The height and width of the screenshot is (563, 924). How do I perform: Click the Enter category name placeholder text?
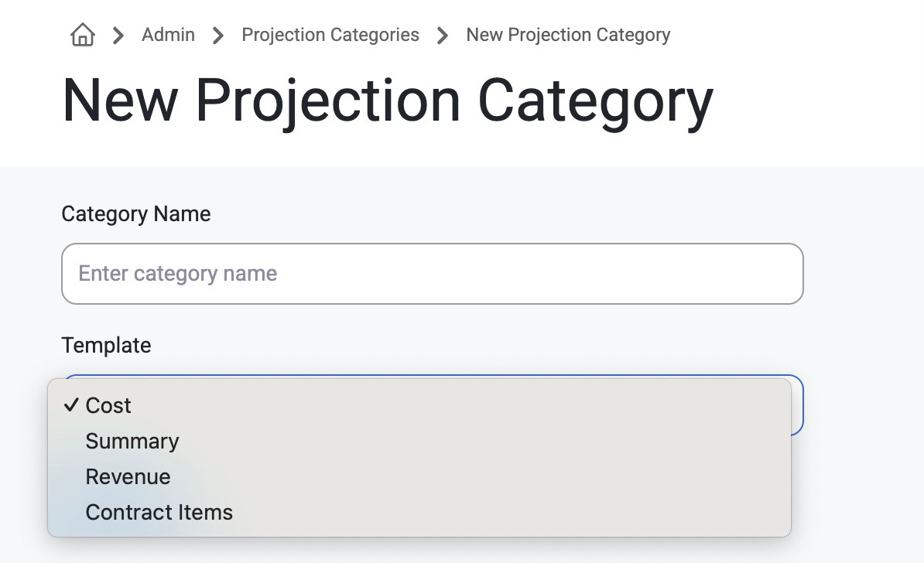click(177, 274)
